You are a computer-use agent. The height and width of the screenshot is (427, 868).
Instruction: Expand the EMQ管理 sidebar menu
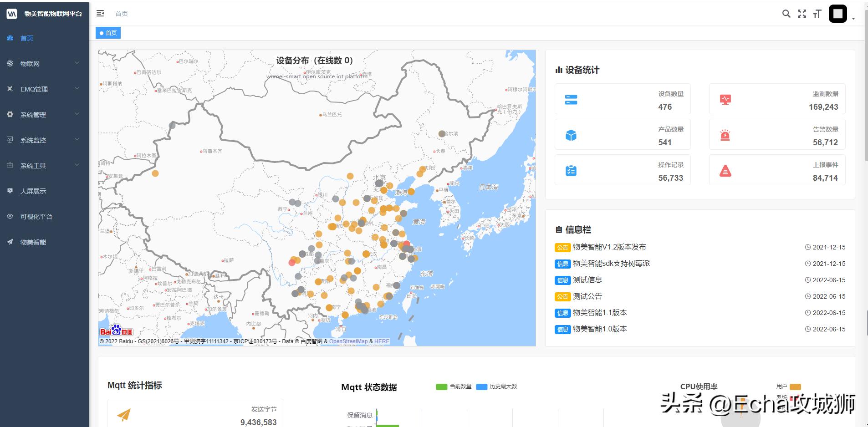pyautogui.click(x=34, y=89)
